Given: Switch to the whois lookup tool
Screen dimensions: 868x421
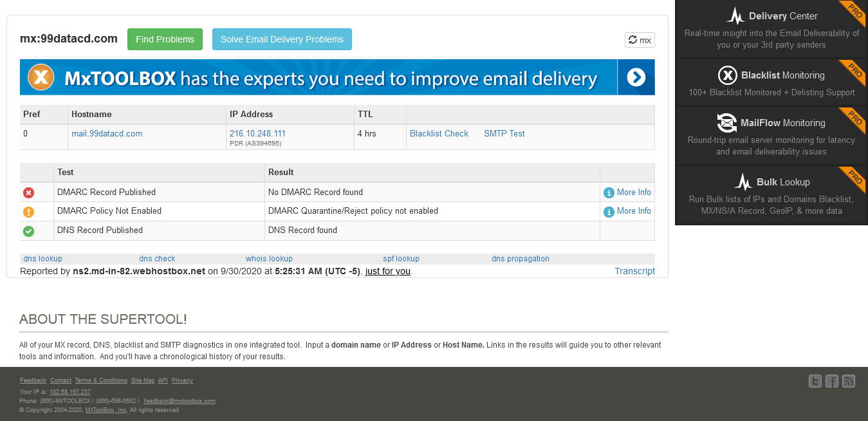Looking at the screenshot, I should [269, 259].
